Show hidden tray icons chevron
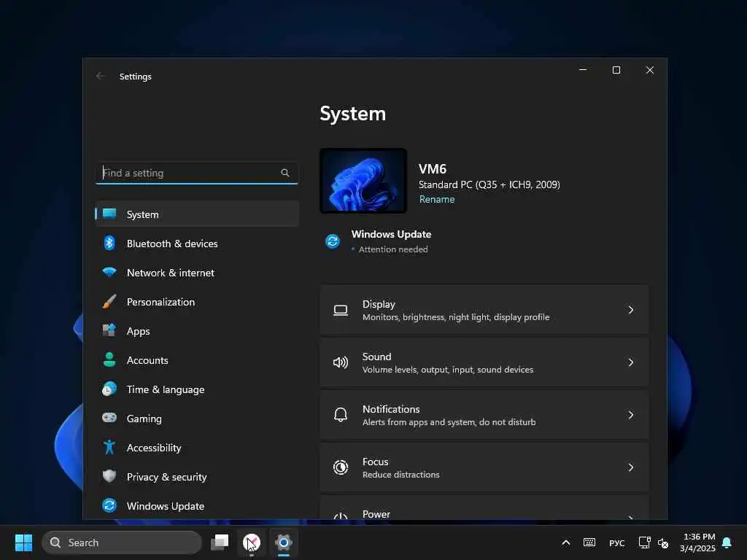Viewport: 747px width, 560px height. [x=566, y=542]
